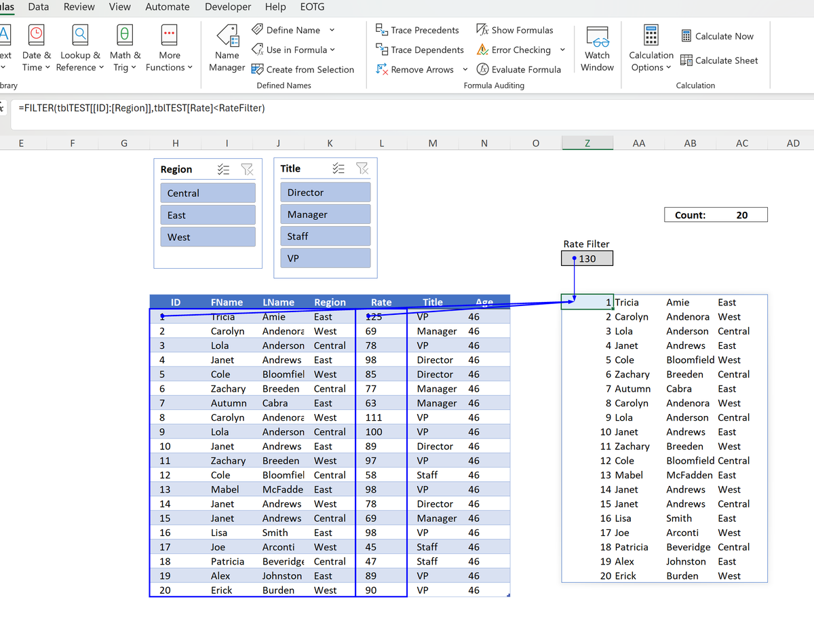Select cell with FName Mabel in table
The height and width of the screenshot is (644, 814).
227,489
